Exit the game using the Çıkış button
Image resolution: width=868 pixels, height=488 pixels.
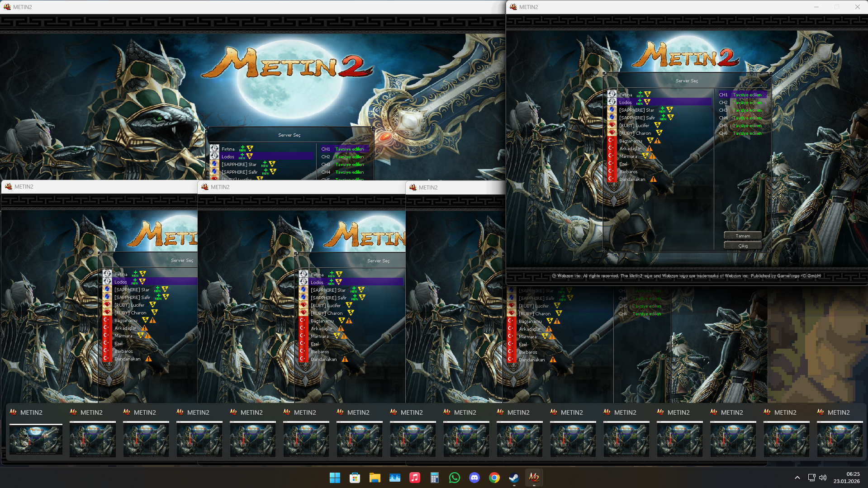[x=743, y=246]
